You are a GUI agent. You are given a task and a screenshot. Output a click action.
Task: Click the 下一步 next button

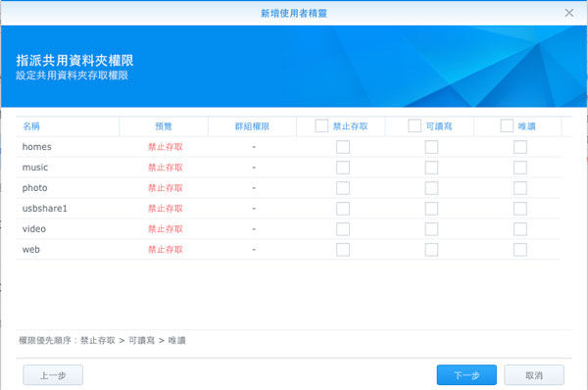point(466,375)
